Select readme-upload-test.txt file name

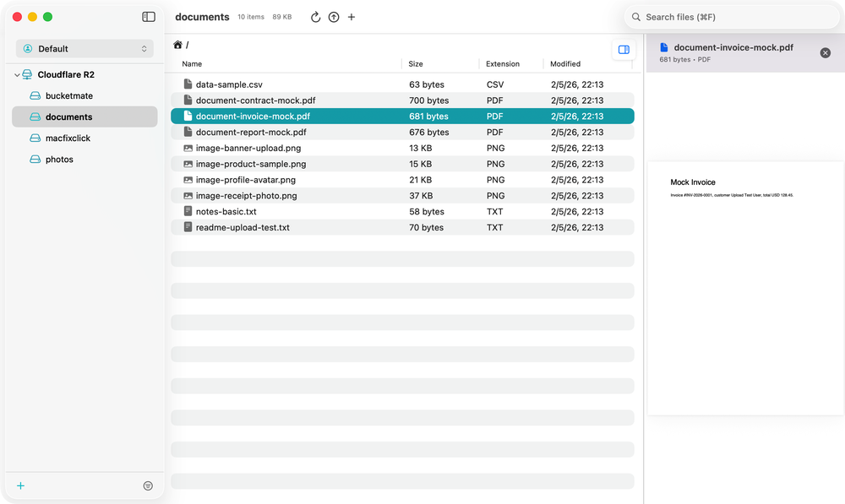[x=243, y=228]
